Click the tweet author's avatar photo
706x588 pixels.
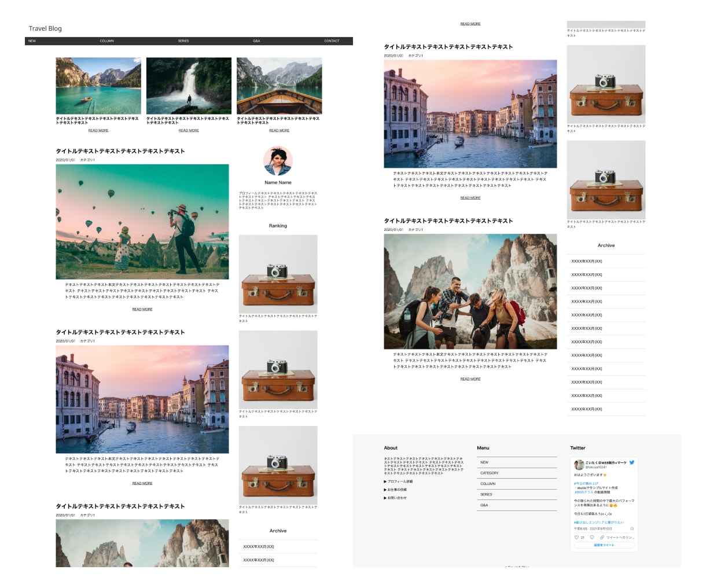tap(579, 465)
